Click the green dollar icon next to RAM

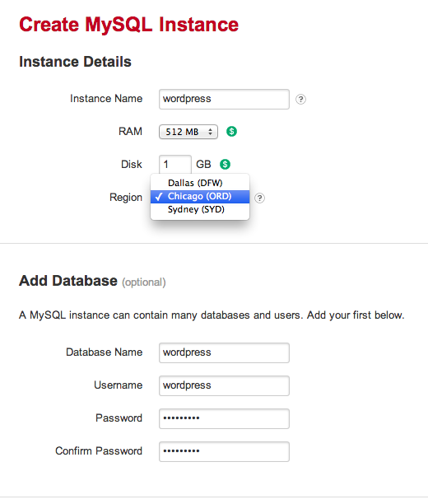(231, 132)
